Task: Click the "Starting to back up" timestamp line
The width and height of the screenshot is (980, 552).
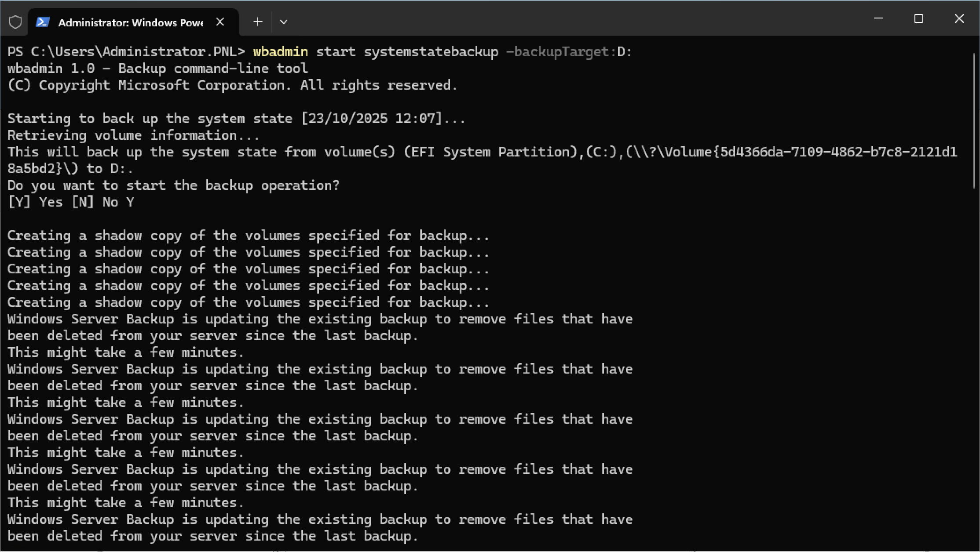Action: tap(236, 119)
